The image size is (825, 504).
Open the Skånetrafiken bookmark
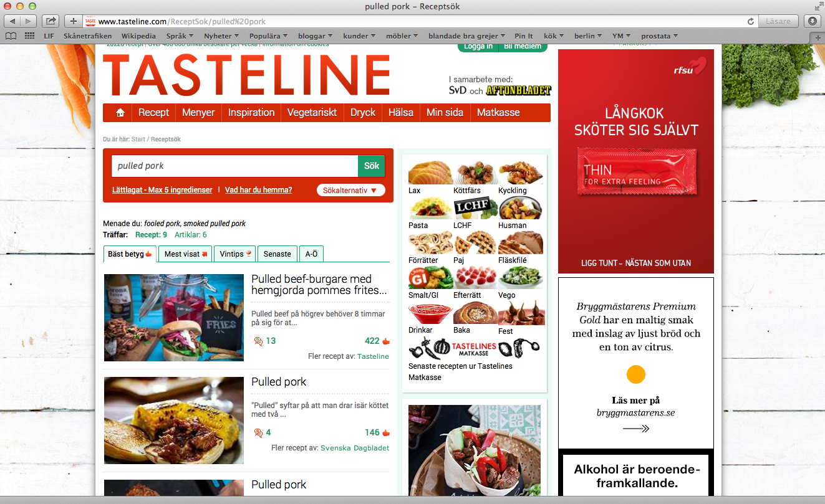point(89,36)
